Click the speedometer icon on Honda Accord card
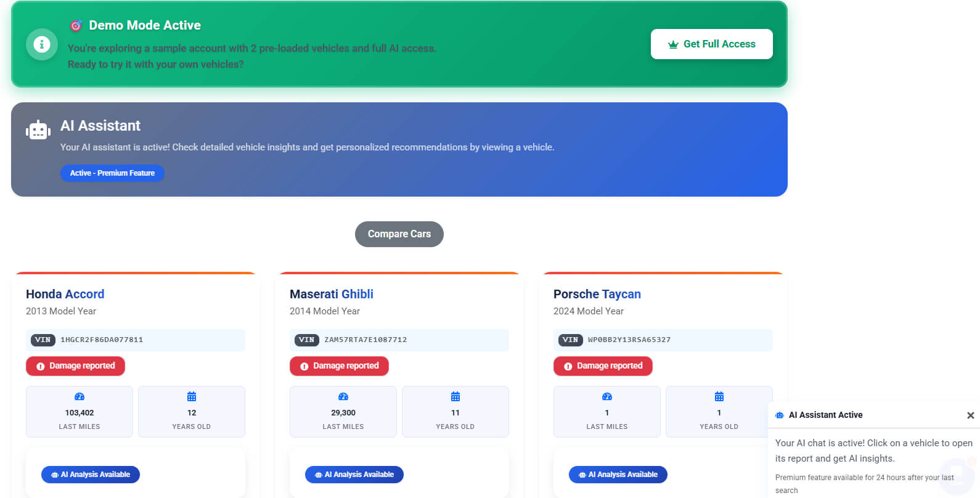Viewport: 980px width, 498px height. [80, 396]
